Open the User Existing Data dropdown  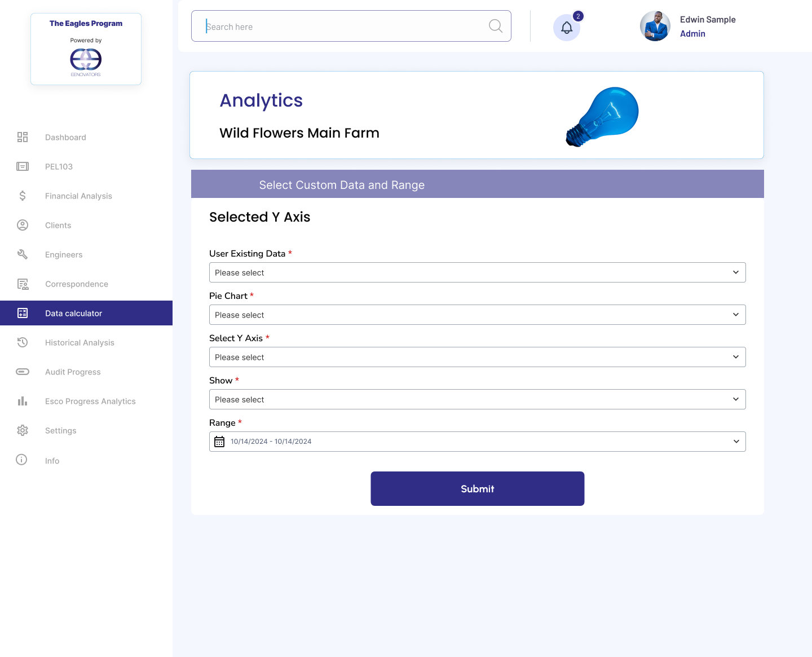[x=477, y=272]
